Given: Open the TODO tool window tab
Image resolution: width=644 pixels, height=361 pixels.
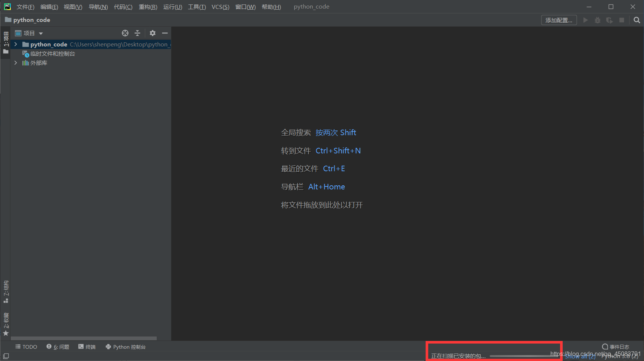Looking at the screenshot, I should click(26, 347).
